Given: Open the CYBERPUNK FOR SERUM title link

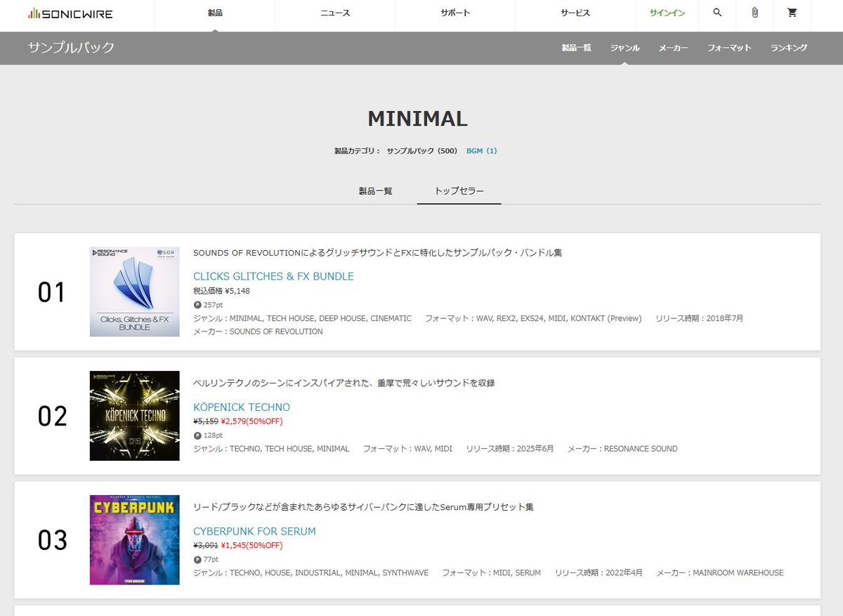Looking at the screenshot, I should click(x=254, y=531).
